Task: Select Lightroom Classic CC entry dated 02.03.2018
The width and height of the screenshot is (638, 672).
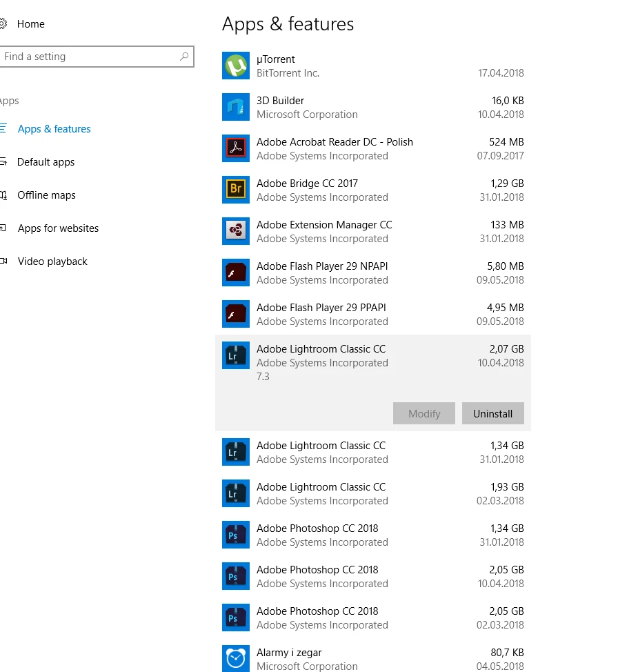Action: [x=321, y=487]
